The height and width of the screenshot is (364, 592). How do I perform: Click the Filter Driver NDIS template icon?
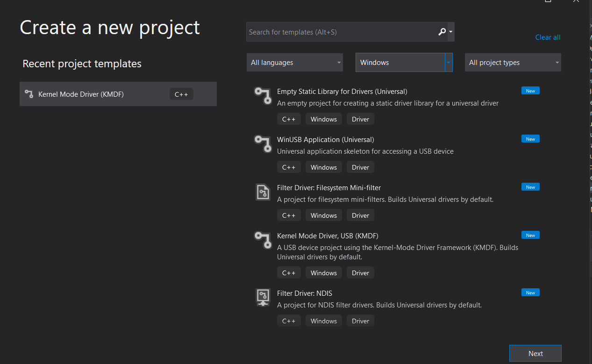point(263,297)
